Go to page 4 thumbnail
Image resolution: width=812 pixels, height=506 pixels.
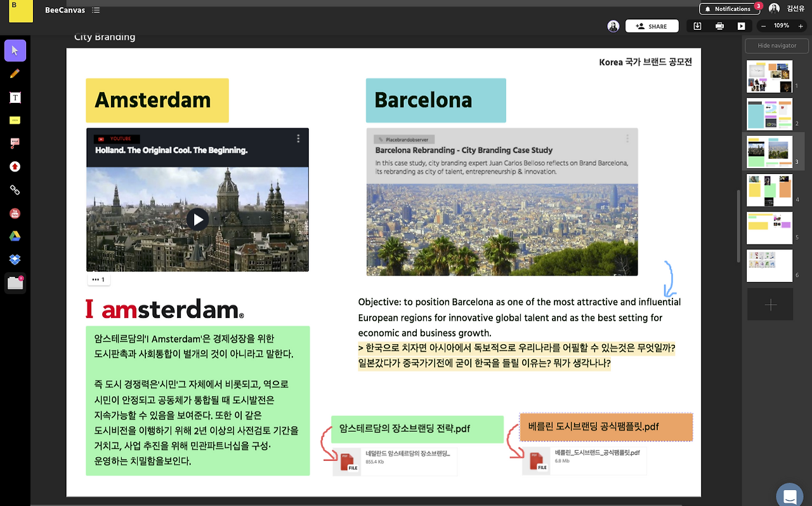coord(769,190)
